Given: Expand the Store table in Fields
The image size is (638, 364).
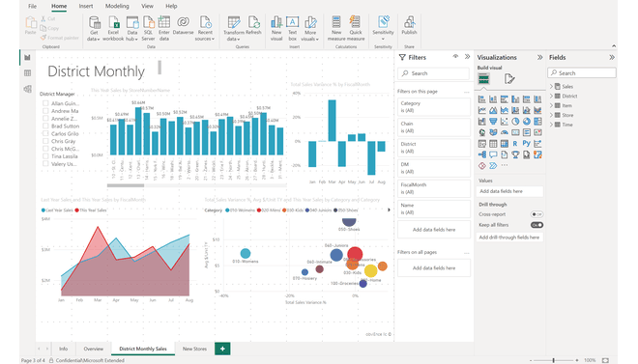Looking at the screenshot, I should tap(552, 115).
